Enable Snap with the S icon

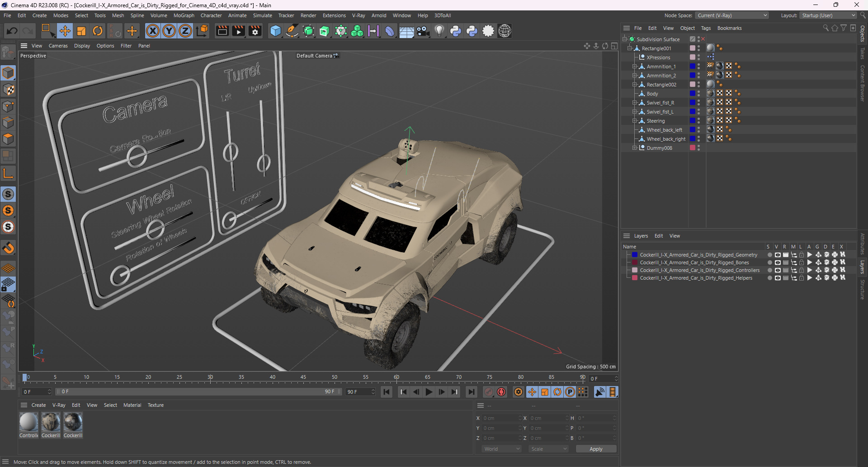[8, 194]
